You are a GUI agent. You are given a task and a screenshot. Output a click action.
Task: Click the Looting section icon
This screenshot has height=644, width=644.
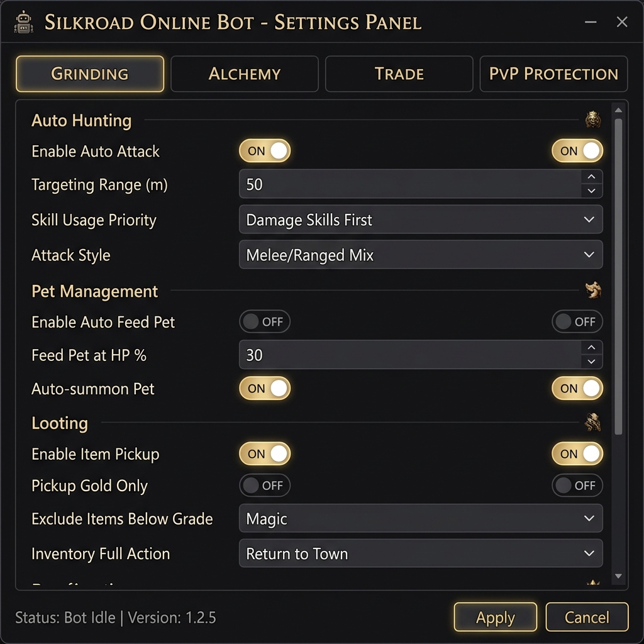[593, 422]
